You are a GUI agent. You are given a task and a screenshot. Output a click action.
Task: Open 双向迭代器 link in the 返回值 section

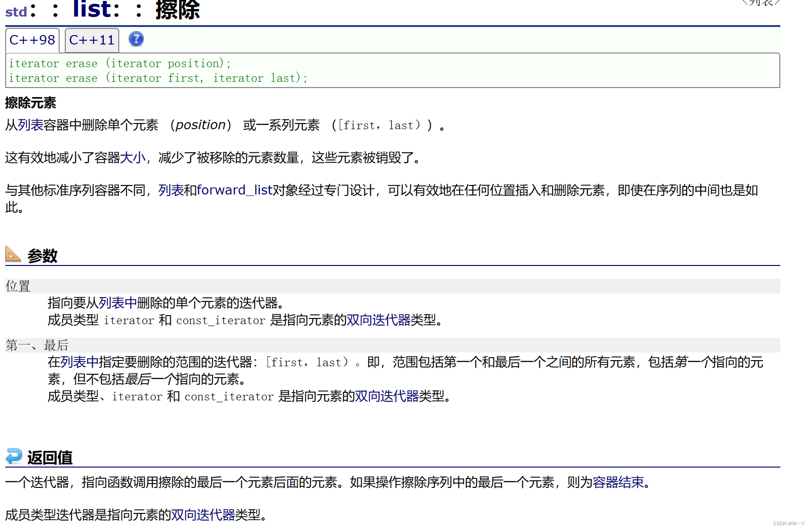click(203, 514)
